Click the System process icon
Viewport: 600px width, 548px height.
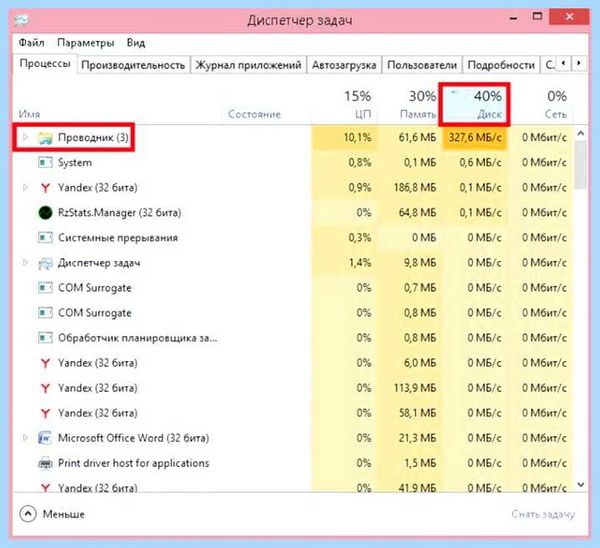click(x=45, y=163)
